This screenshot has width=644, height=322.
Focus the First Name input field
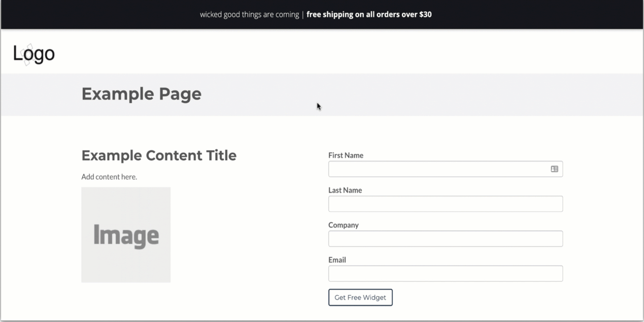(x=438, y=169)
